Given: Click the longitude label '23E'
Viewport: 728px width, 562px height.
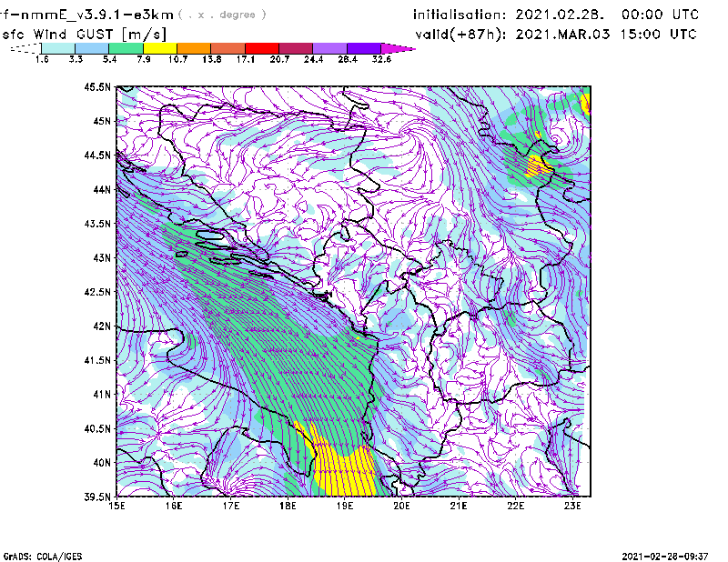Looking at the screenshot, I should pos(572,506).
